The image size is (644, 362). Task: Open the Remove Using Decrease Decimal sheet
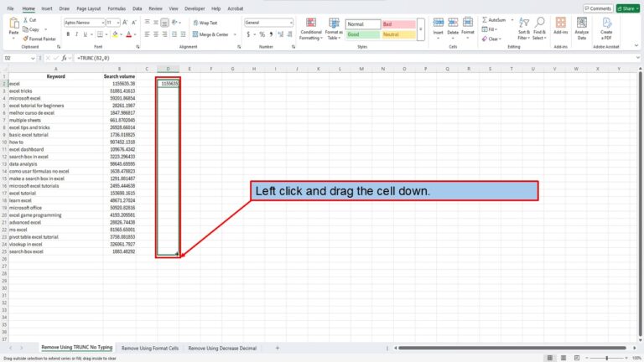click(x=222, y=348)
